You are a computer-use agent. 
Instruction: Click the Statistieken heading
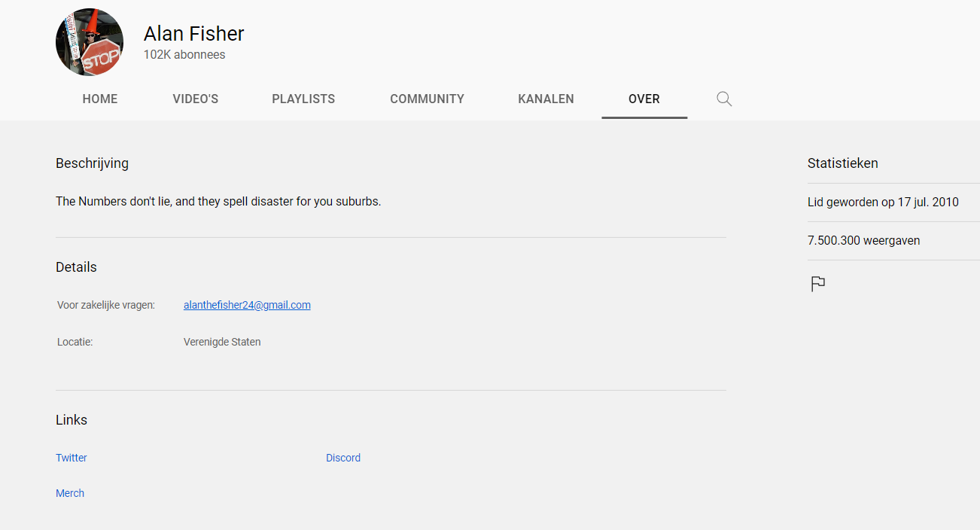[843, 163]
